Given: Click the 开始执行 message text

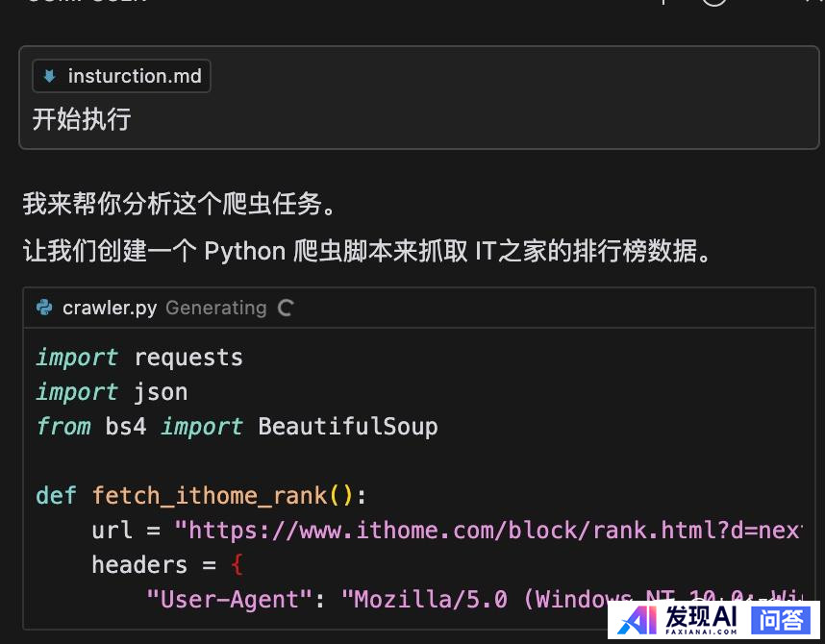Looking at the screenshot, I should [82, 119].
